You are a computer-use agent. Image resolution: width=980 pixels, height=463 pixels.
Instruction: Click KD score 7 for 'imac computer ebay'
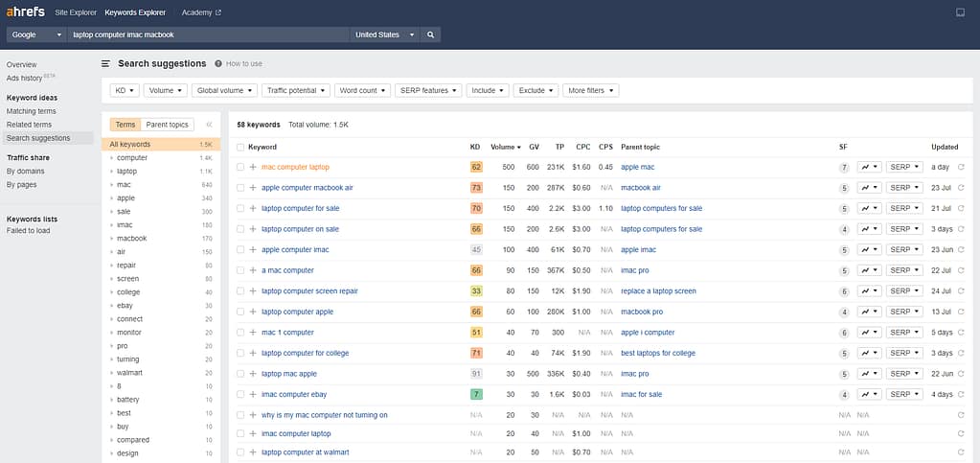tap(476, 394)
